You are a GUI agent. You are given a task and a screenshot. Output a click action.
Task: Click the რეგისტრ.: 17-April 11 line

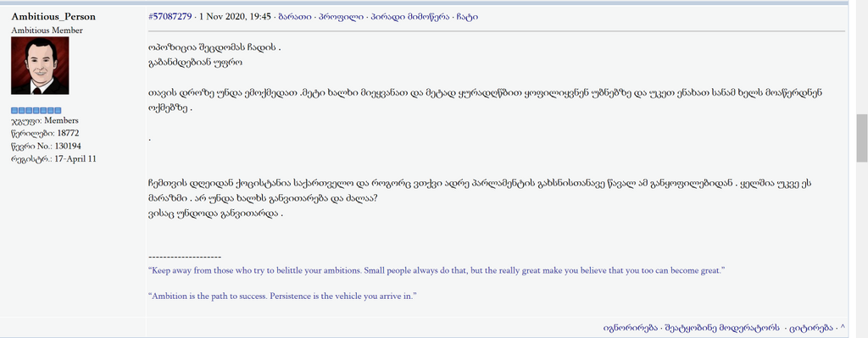click(54, 159)
